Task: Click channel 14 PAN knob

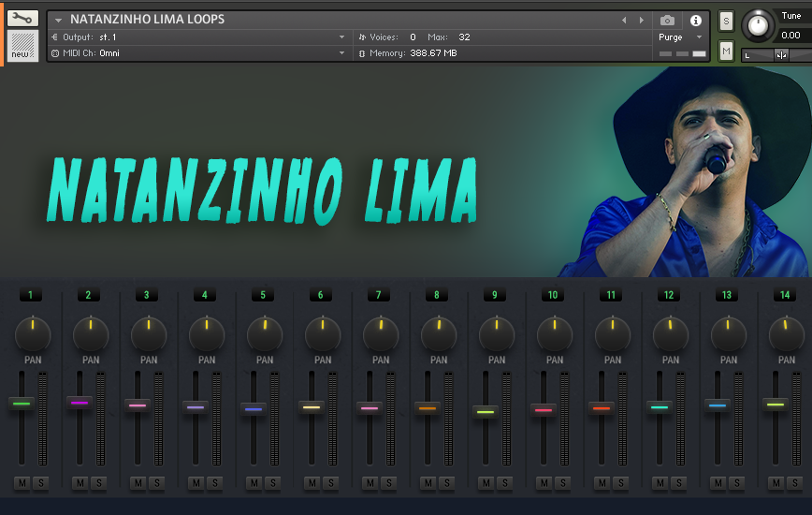Action: pos(787,334)
